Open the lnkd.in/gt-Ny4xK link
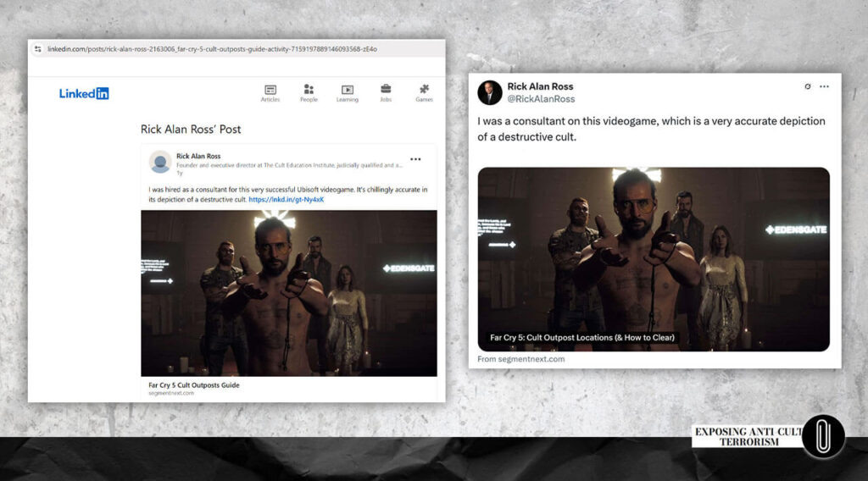Image resolution: width=868 pixels, height=481 pixels. click(x=287, y=200)
